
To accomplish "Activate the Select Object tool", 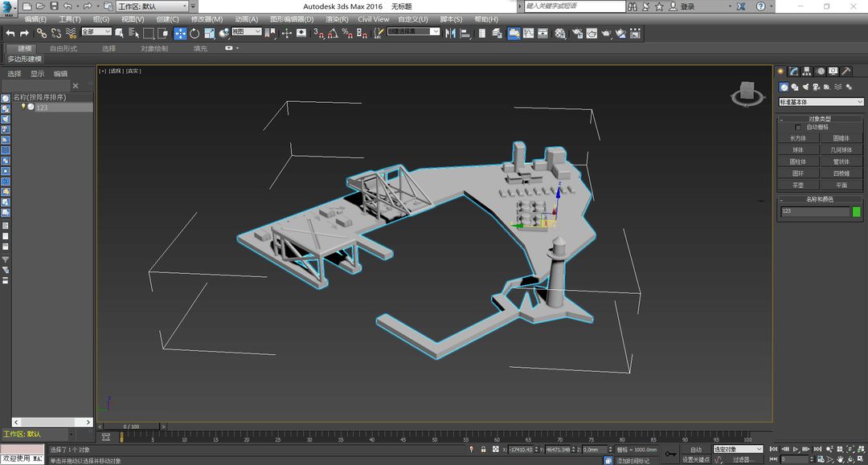I will 119,33.
